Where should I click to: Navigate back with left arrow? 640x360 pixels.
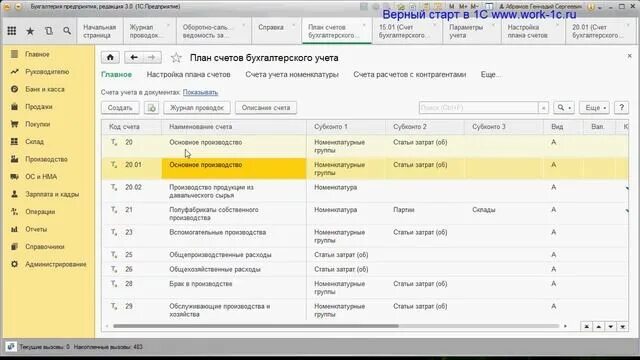point(133,58)
